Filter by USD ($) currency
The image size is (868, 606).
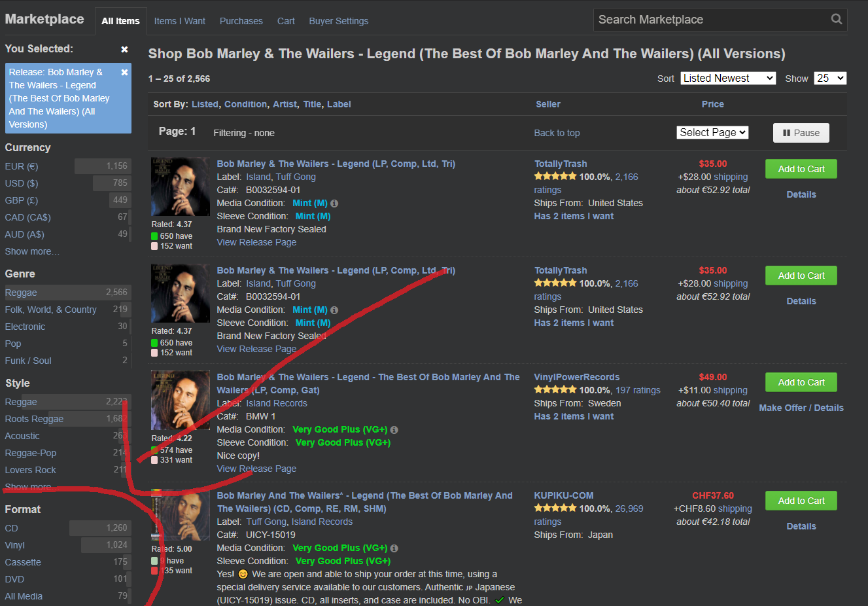(x=68, y=183)
